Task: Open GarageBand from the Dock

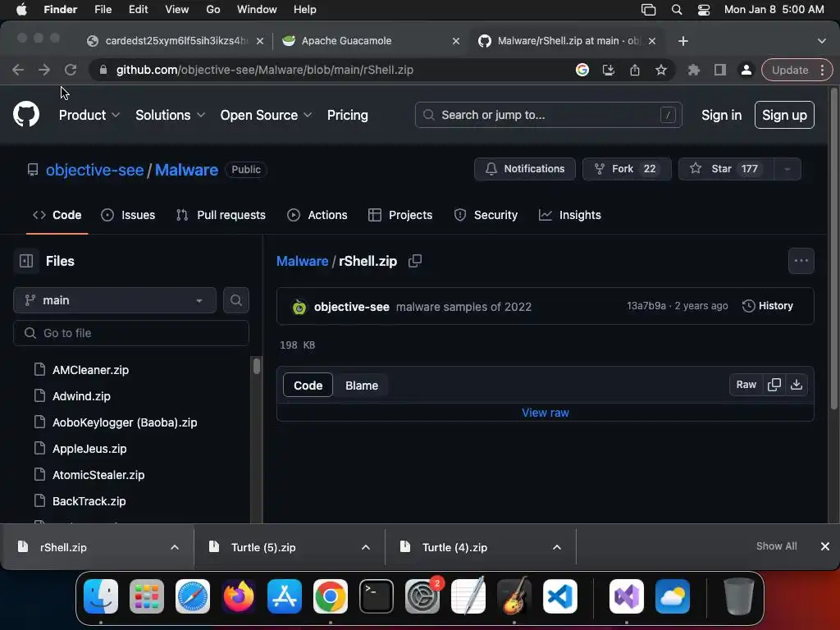Action: (514, 596)
